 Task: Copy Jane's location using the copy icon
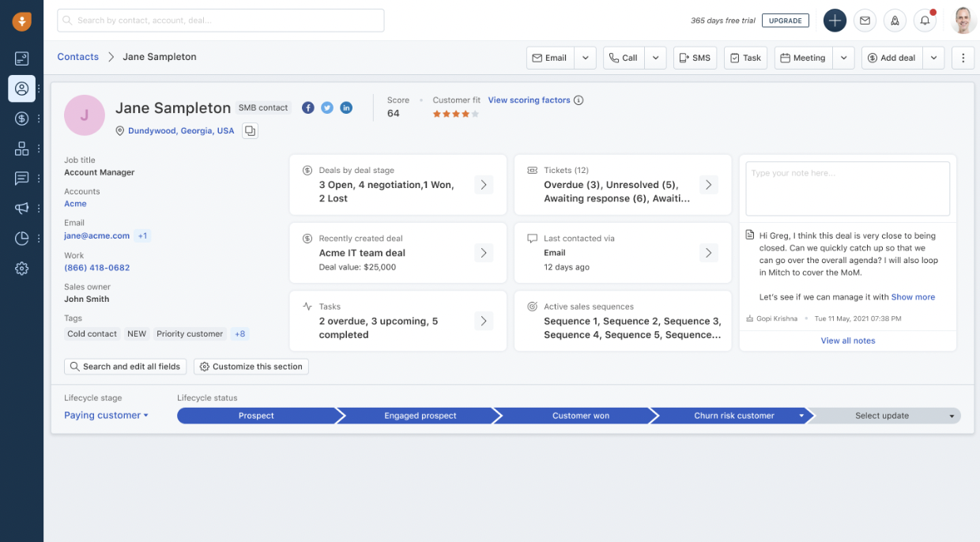click(250, 130)
